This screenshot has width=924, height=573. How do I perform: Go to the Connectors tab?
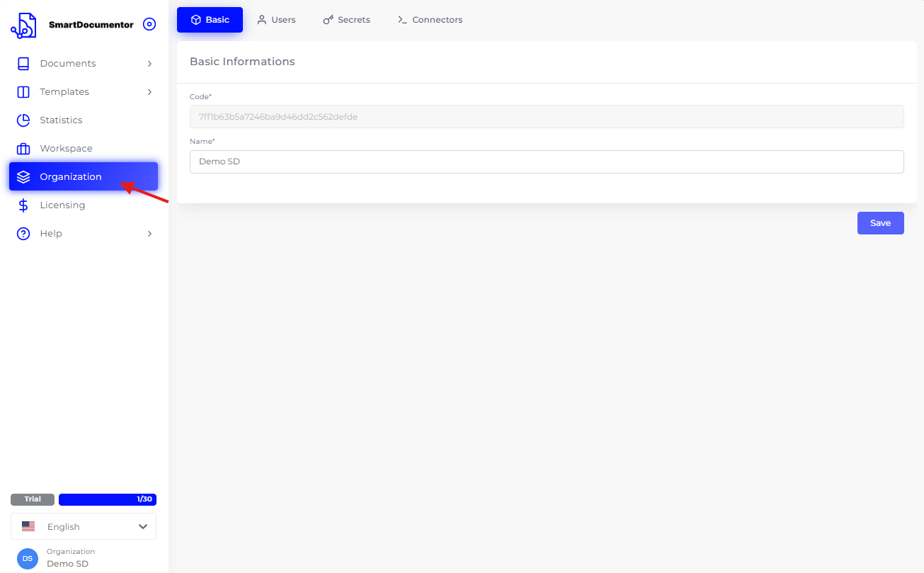point(430,20)
